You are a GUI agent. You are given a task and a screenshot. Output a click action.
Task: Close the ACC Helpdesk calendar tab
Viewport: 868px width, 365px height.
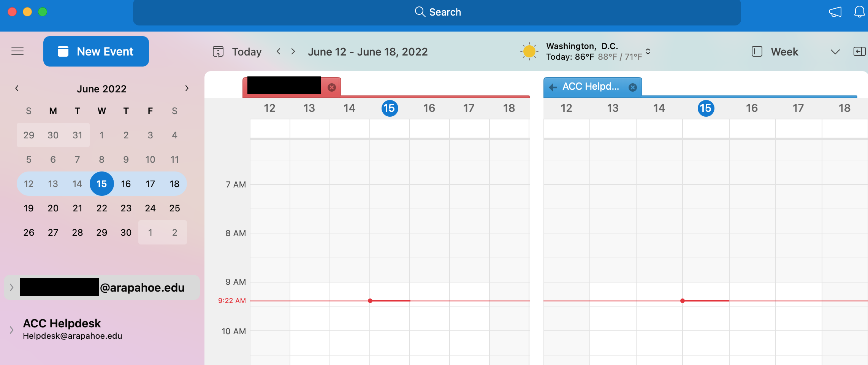pyautogui.click(x=633, y=87)
